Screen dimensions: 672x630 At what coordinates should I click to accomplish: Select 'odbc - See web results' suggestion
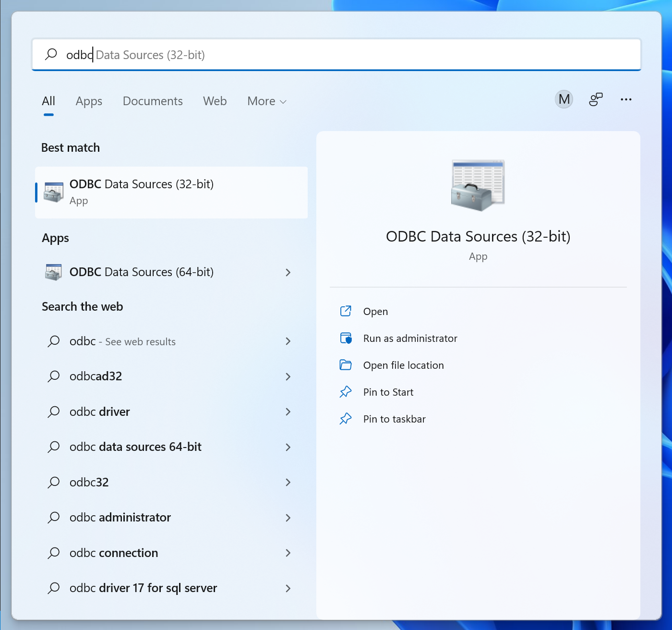tap(171, 341)
